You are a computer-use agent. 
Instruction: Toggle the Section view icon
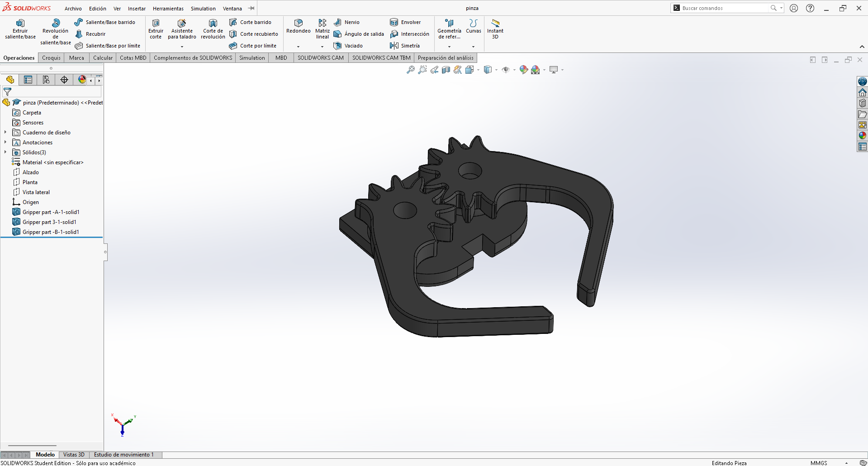coord(446,70)
